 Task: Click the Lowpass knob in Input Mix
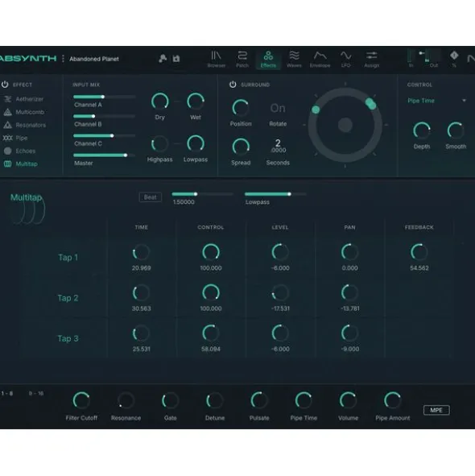click(x=196, y=143)
